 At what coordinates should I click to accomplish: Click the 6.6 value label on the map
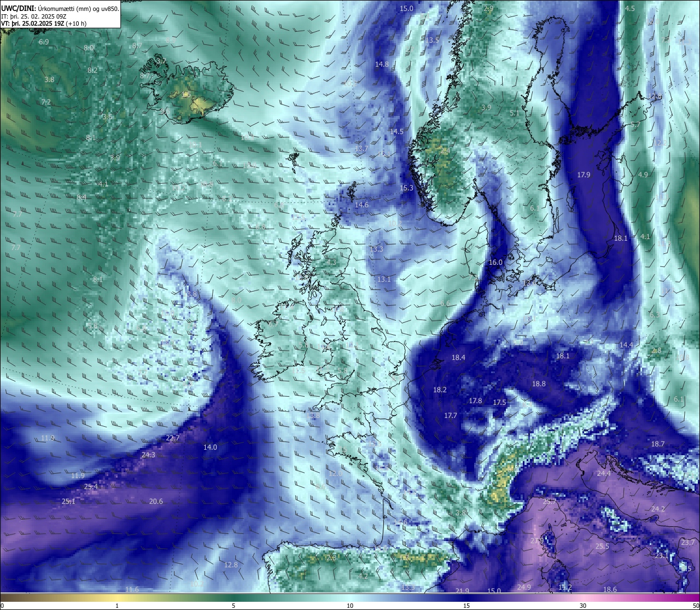[x=445, y=304]
